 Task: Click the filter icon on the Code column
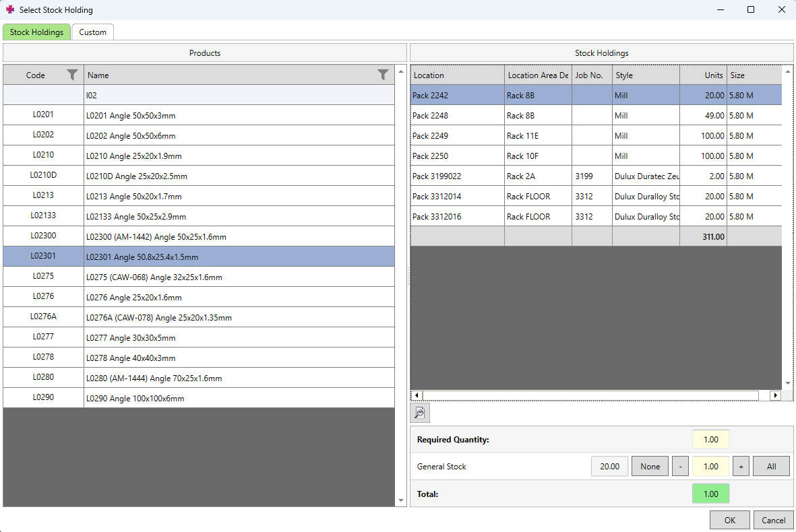[x=72, y=75]
